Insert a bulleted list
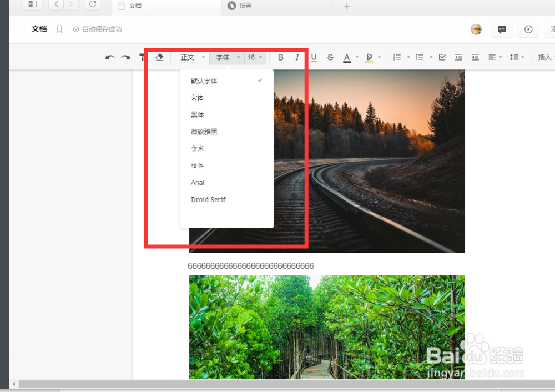555x392 pixels. [420, 57]
